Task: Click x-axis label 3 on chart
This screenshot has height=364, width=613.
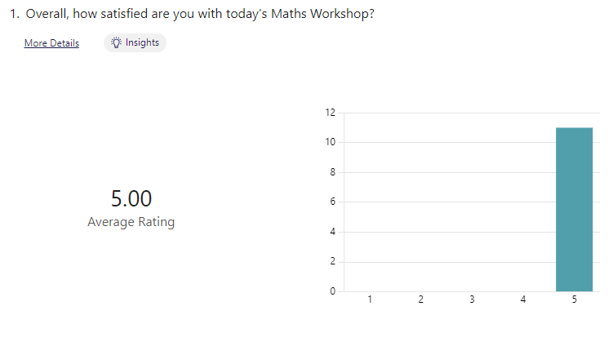Action: click(x=472, y=300)
